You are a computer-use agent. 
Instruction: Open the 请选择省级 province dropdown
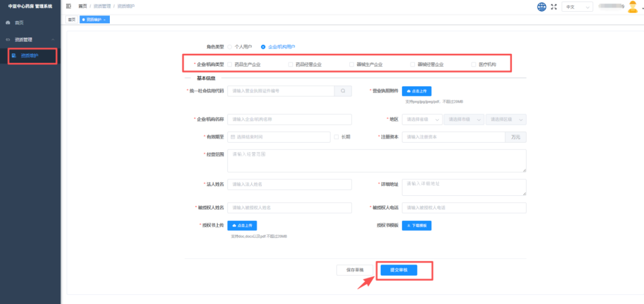[422, 119]
